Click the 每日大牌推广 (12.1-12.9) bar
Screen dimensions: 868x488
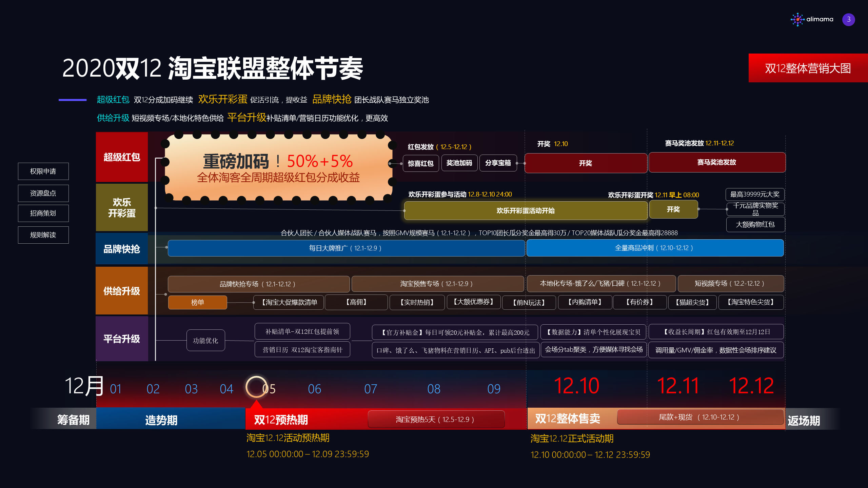(x=346, y=248)
